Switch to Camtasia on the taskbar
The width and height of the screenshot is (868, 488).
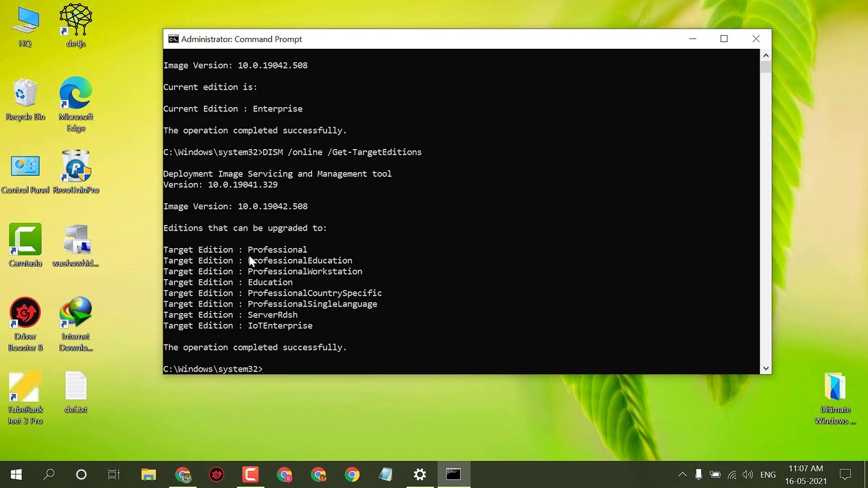[x=250, y=474]
